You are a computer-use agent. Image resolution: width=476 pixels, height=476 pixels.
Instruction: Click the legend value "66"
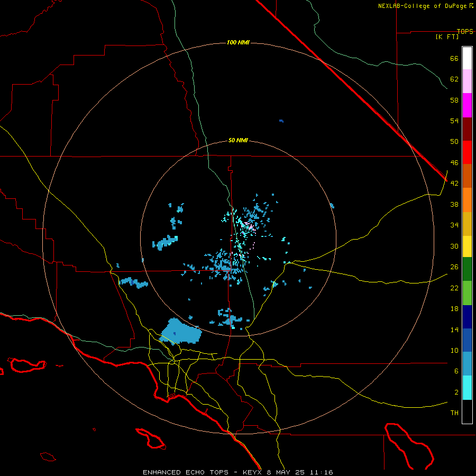coord(454,58)
